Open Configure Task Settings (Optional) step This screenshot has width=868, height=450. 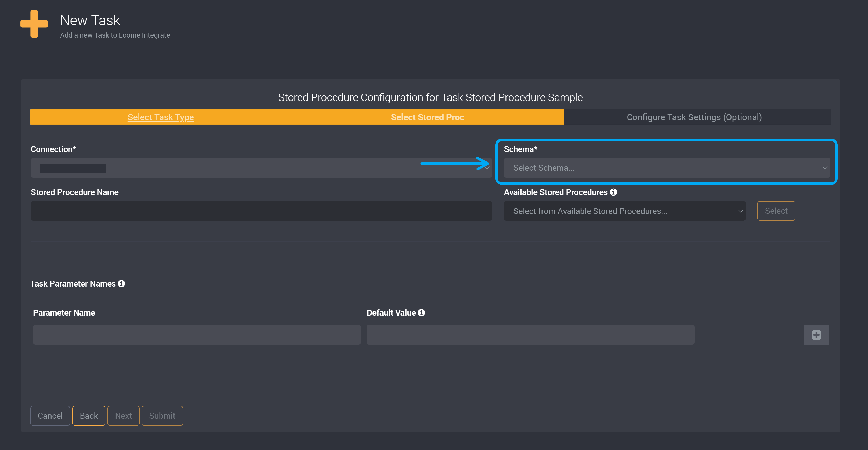point(694,117)
